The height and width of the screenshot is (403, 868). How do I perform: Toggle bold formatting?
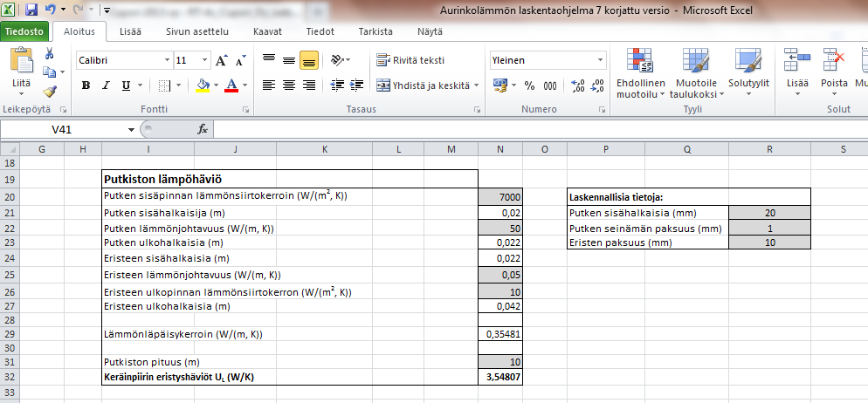tap(86, 85)
